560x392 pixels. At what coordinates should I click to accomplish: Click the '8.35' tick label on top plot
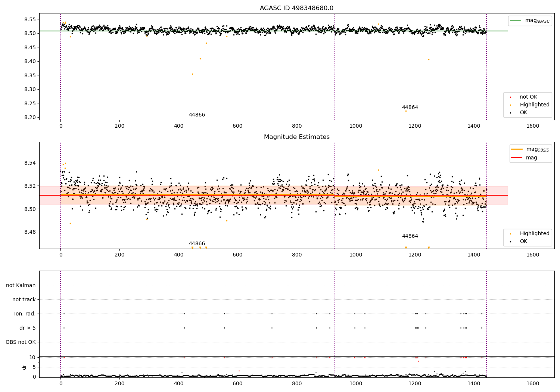[29, 75]
